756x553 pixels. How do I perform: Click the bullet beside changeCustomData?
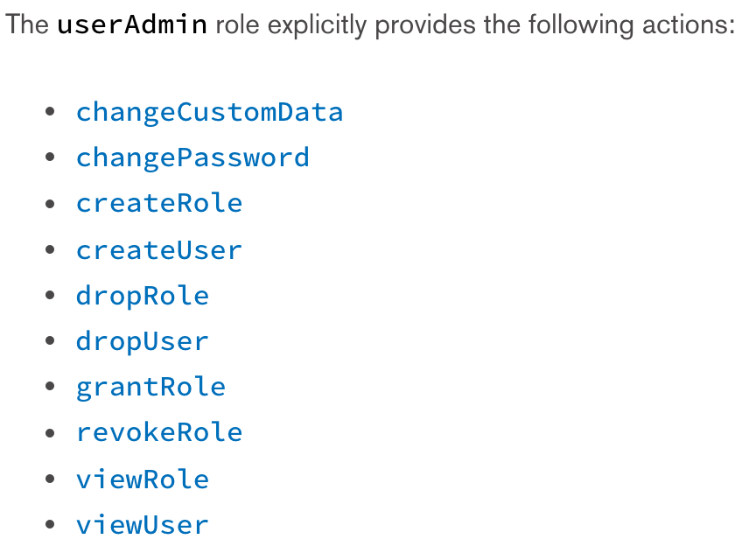(50, 113)
